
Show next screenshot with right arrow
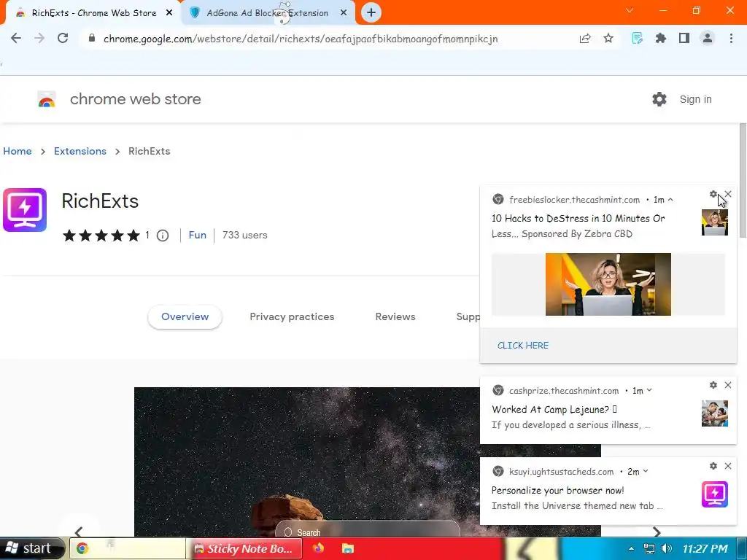[x=657, y=532]
